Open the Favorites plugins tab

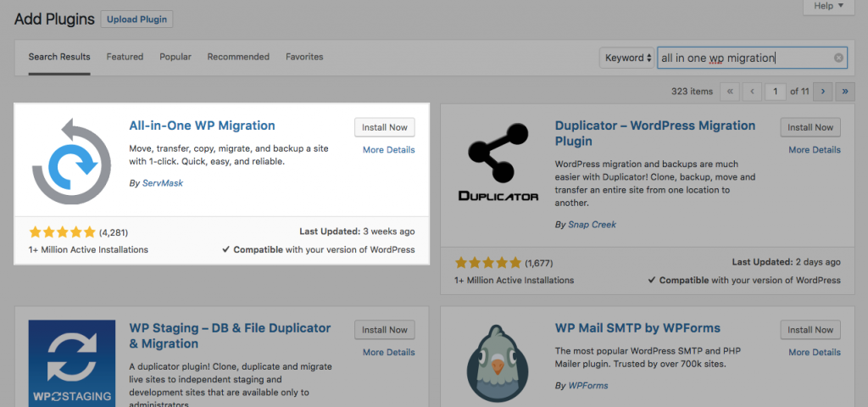coord(304,57)
